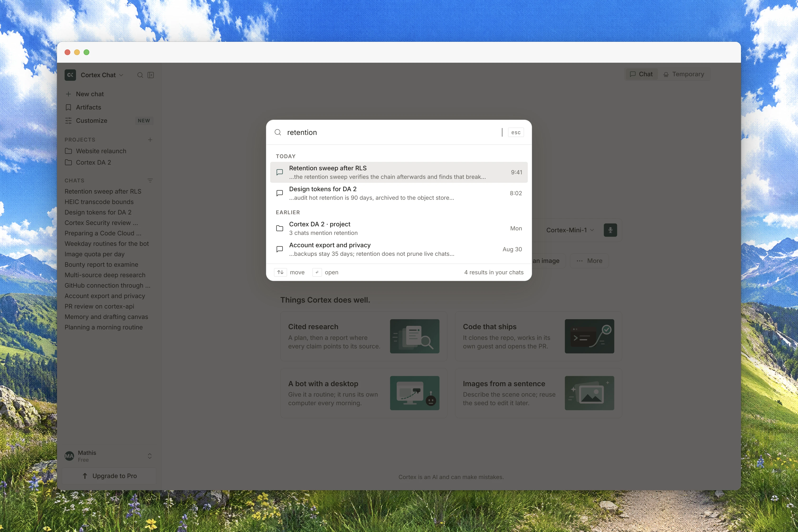Click the chats filter icon
Viewport: 798px width, 532px height.
tap(150, 180)
